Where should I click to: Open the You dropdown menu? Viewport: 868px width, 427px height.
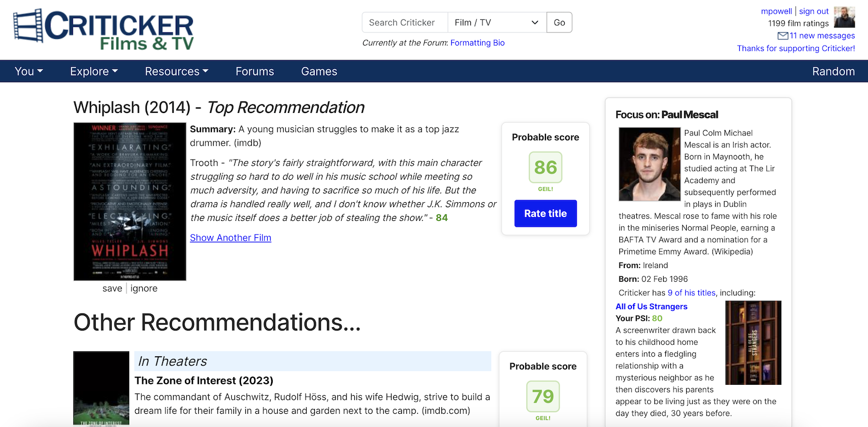tap(28, 71)
